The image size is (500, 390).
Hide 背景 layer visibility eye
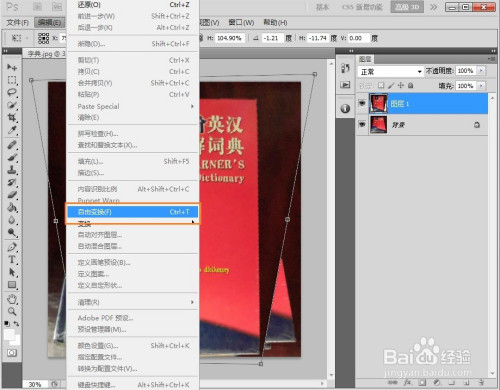point(362,124)
